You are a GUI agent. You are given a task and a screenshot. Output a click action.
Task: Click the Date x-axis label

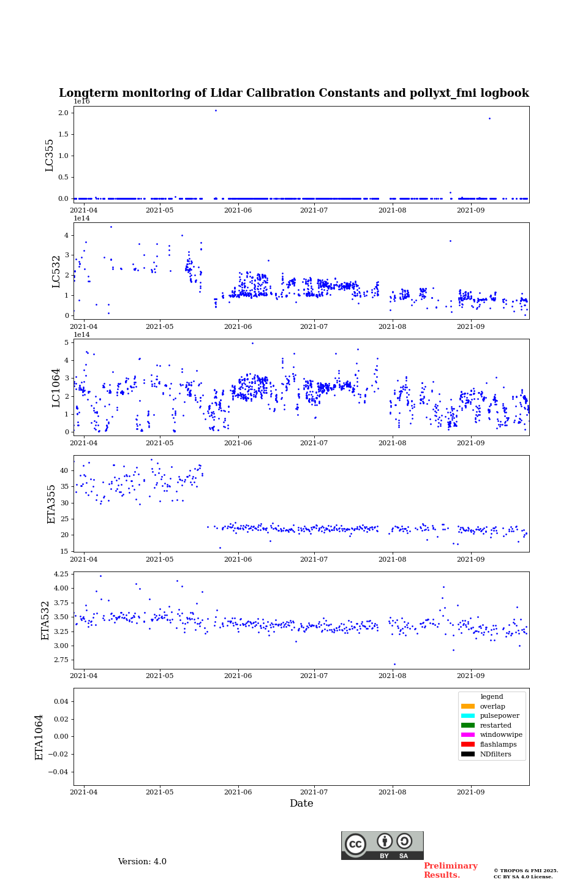point(301,804)
